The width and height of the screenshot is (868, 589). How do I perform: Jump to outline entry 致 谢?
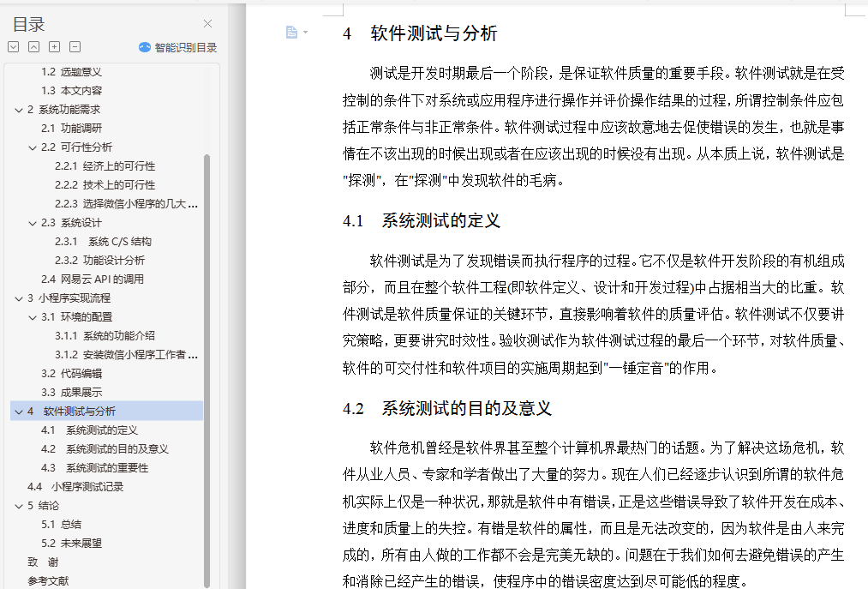[x=43, y=562]
